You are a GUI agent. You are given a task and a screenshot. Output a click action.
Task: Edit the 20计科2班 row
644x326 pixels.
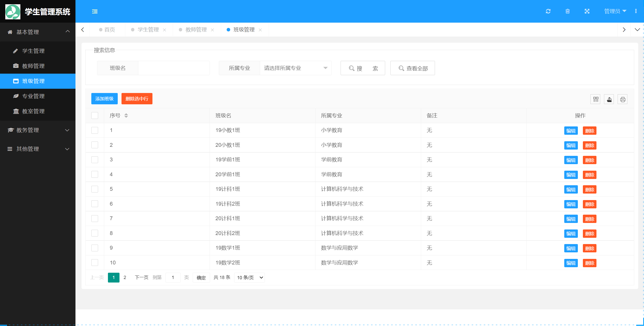pyautogui.click(x=571, y=234)
